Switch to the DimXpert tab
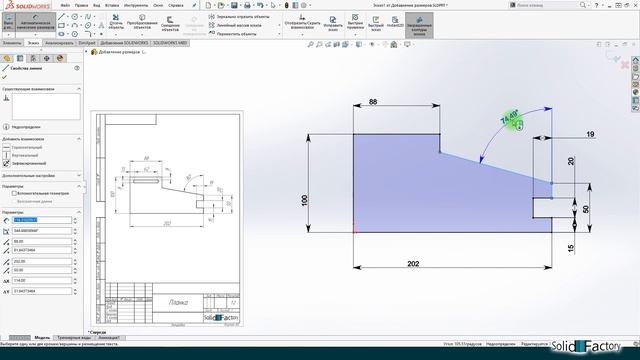This screenshot has height=360, width=640. coord(87,43)
